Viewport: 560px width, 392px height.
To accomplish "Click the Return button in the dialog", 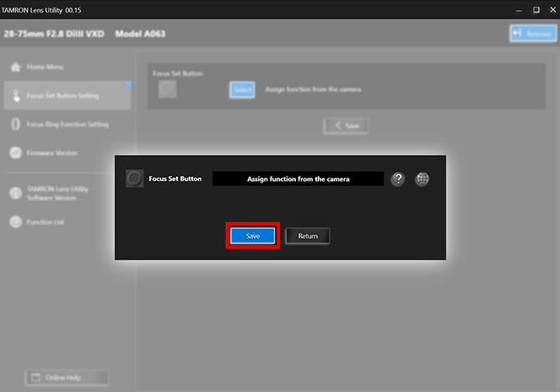I will [x=308, y=235].
